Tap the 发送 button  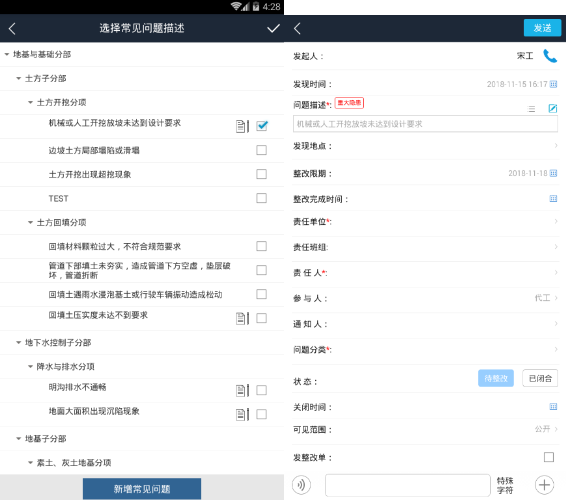coord(542,28)
